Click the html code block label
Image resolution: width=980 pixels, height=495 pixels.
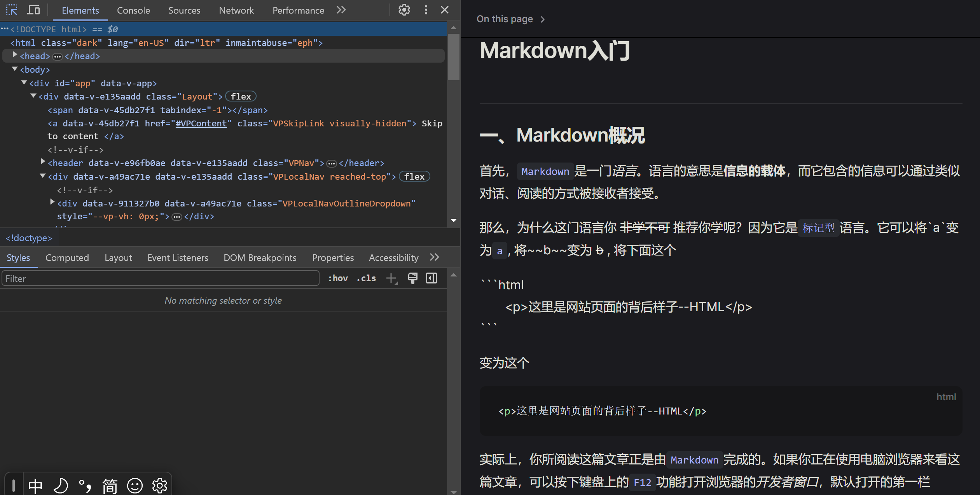coord(946,397)
